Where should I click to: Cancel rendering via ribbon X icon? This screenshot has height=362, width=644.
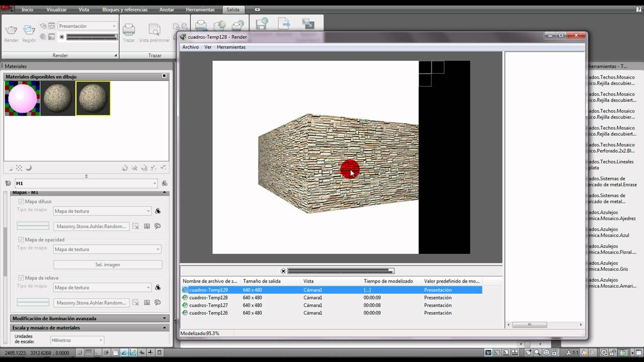[x=62, y=37]
